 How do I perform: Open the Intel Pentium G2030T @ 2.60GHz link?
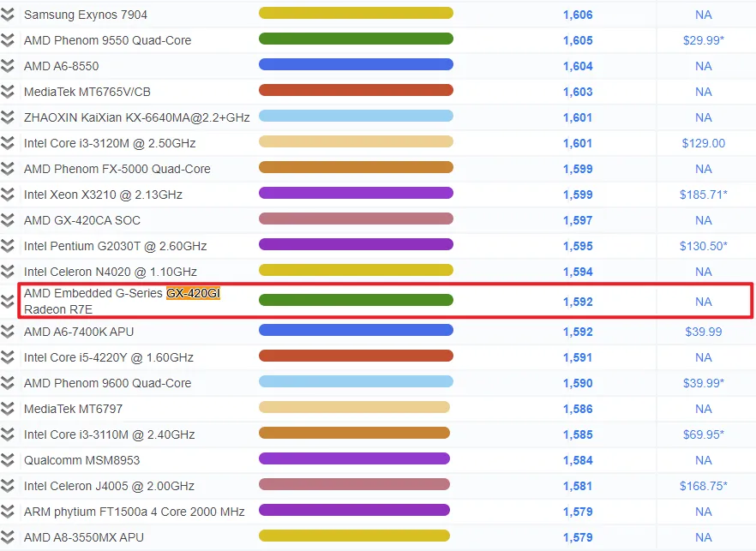pyautogui.click(x=115, y=246)
